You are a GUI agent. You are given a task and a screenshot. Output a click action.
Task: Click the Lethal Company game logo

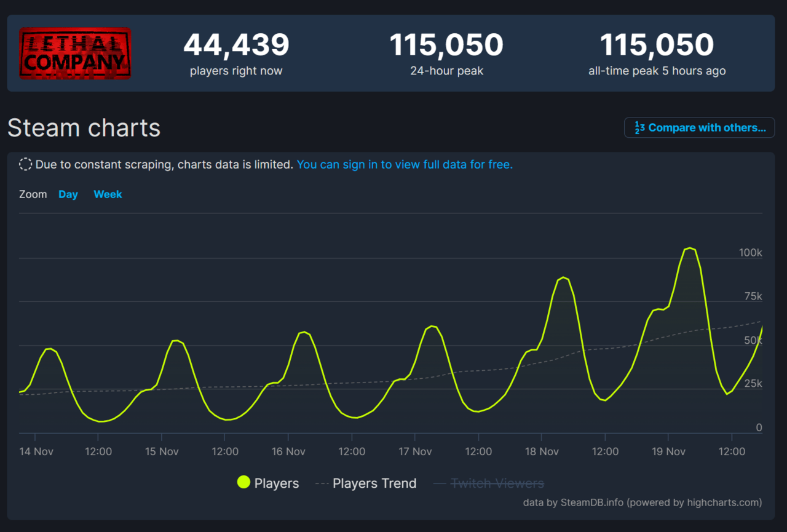click(75, 53)
